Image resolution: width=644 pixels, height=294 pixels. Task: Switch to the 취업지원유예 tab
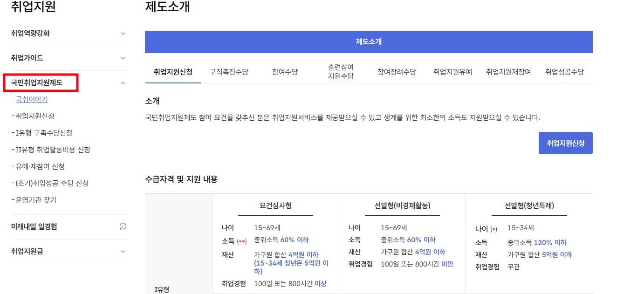(x=452, y=72)
